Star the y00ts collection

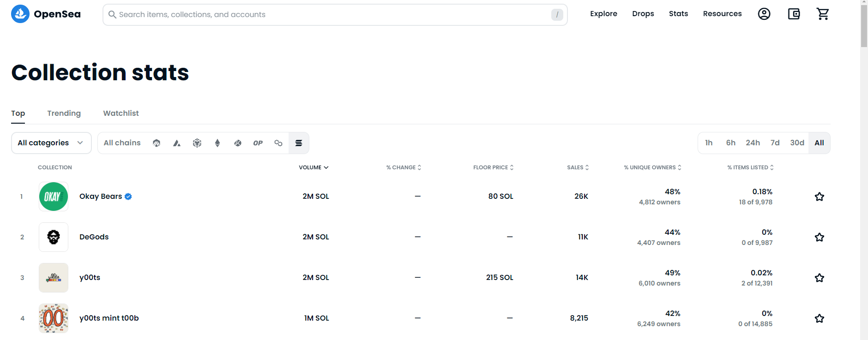tap(820, 278)
